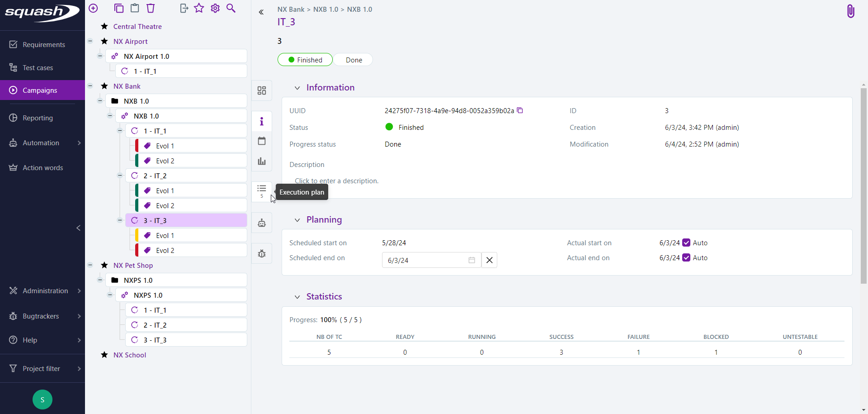Open the statistics bar chart icon
Viewport: 868px width, 414px height.
pyautogui.click(x=262, y=162)
